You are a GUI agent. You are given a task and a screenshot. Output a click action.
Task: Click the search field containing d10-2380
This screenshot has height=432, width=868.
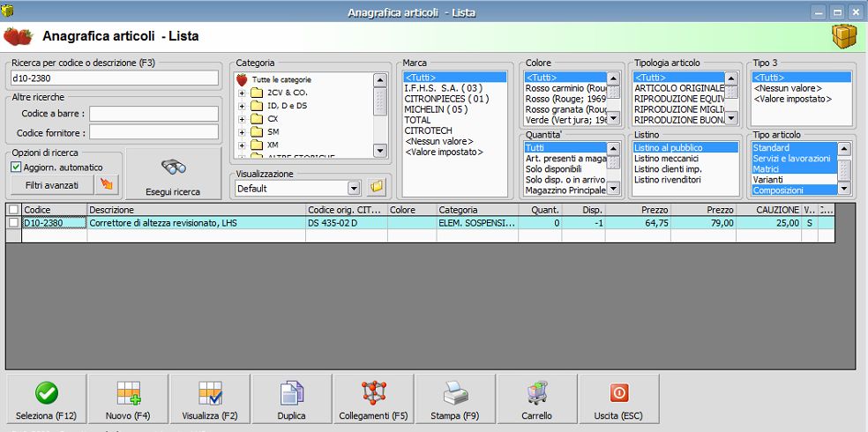point(115,78)
